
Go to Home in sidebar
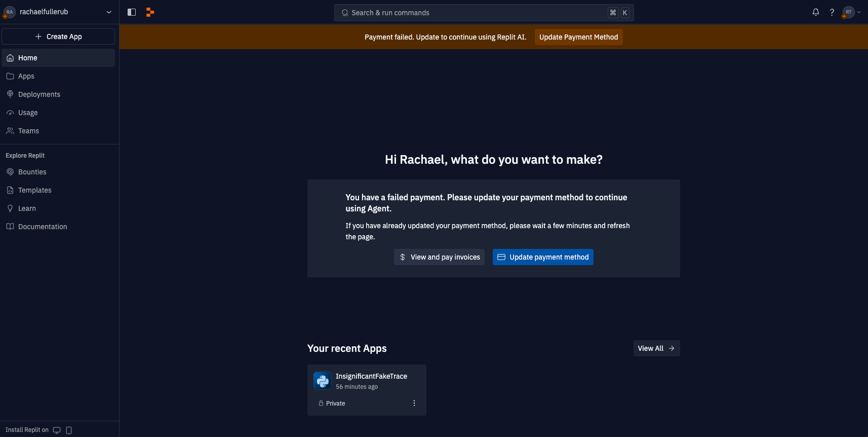click(x=58, y=58)
